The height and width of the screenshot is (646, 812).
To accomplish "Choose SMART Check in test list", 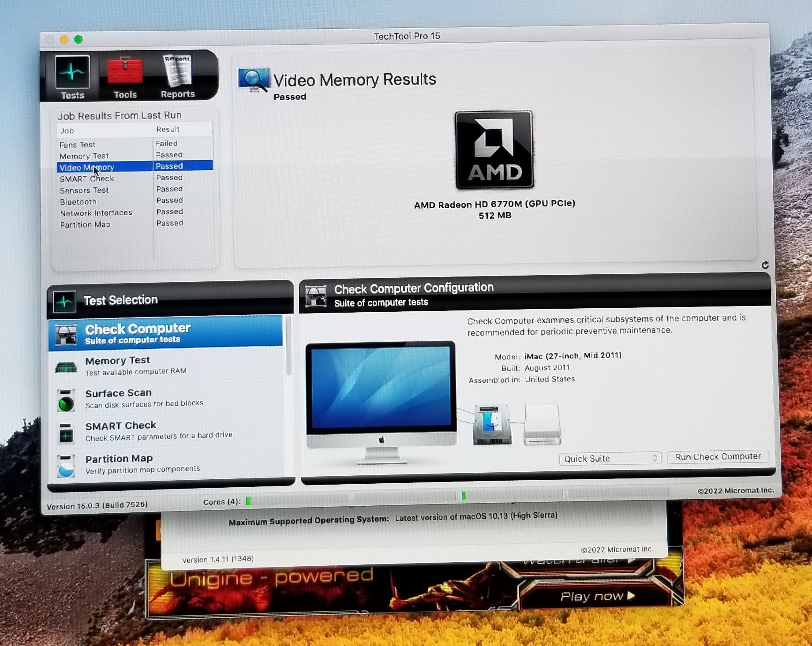I will [165, 431].
